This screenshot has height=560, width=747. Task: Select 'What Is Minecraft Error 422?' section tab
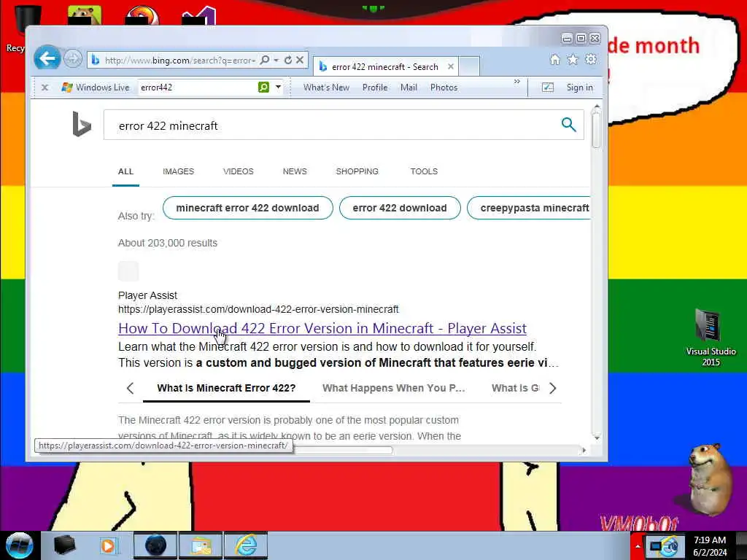pyautogui.click(x=226, y=388)
